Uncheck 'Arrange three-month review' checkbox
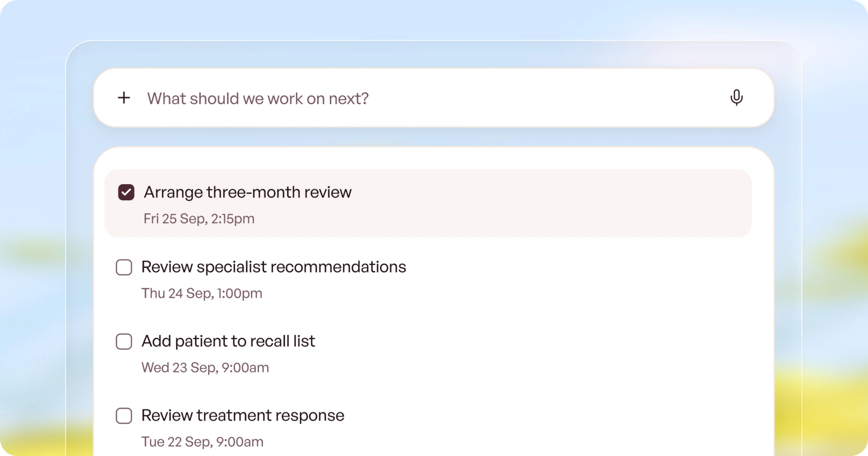This screenshot has width=868, height=456. coord(126,192)
